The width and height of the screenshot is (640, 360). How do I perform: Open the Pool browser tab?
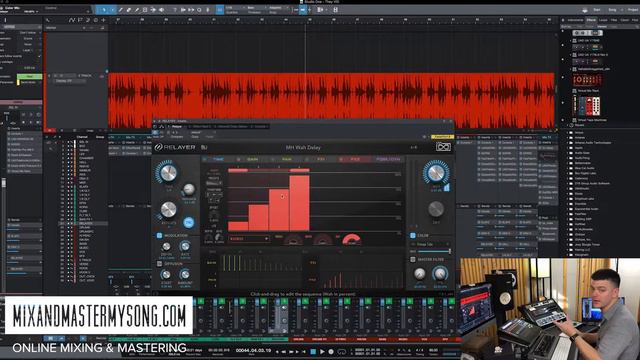(x=635, y=20)
